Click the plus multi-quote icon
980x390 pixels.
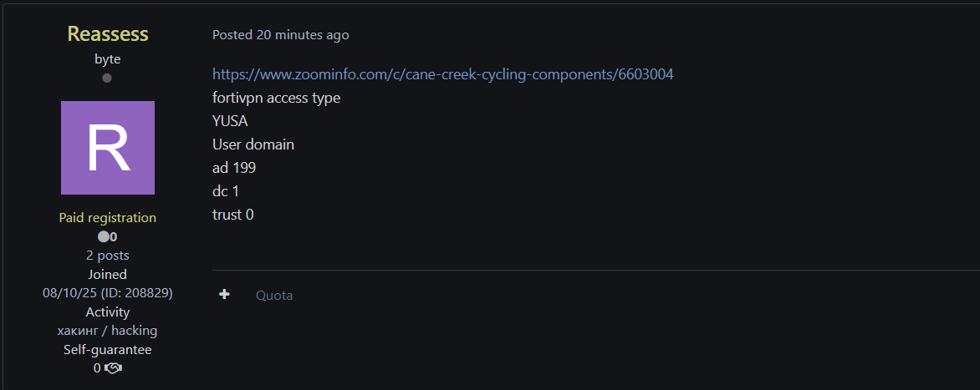click(x=224, y=294)
